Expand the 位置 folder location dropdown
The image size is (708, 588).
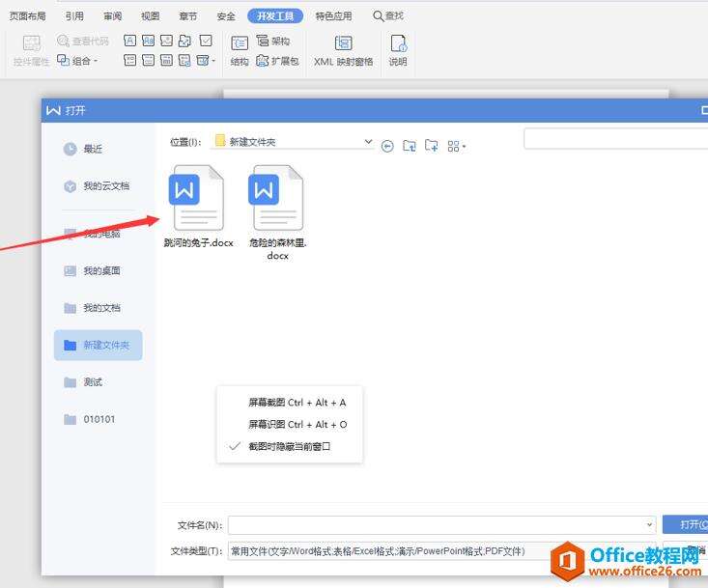[368, 142]
